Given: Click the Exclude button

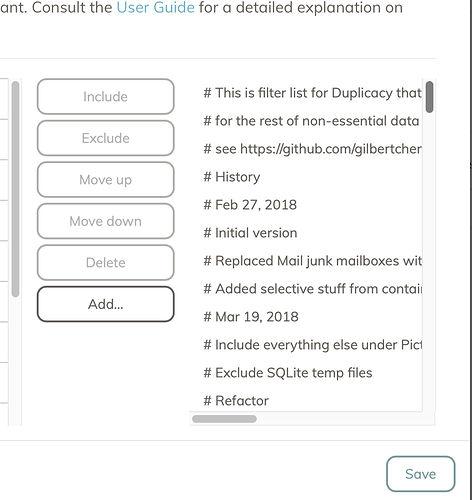Looking at the screenshot, I should pos(106,138).
